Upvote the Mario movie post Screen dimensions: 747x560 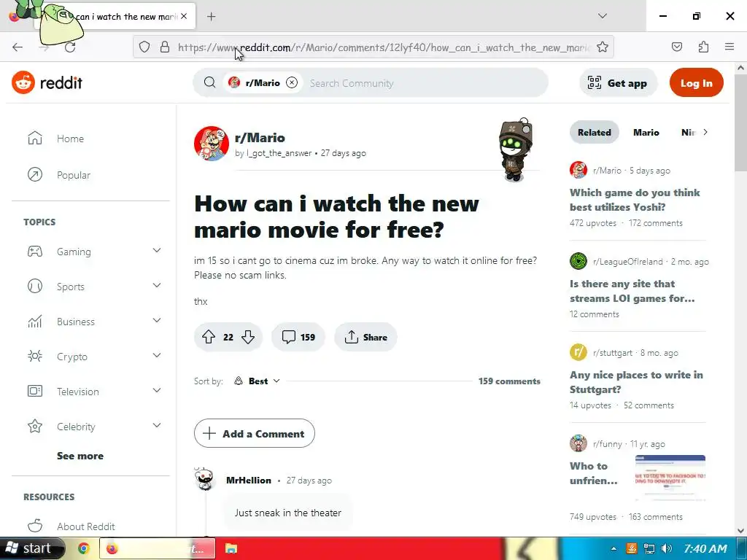pos(208,337)
